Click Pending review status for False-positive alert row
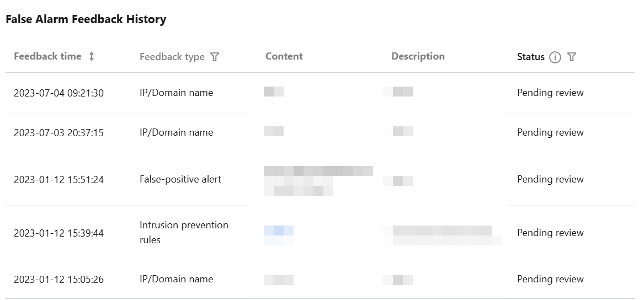644x300 pixels. 550,179
